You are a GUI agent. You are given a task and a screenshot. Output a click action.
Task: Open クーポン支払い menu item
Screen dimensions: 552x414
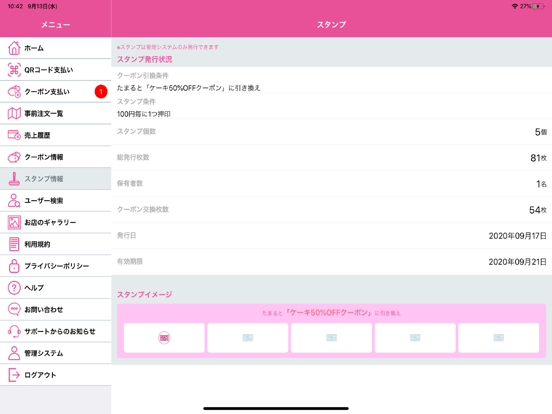point(56,92)
